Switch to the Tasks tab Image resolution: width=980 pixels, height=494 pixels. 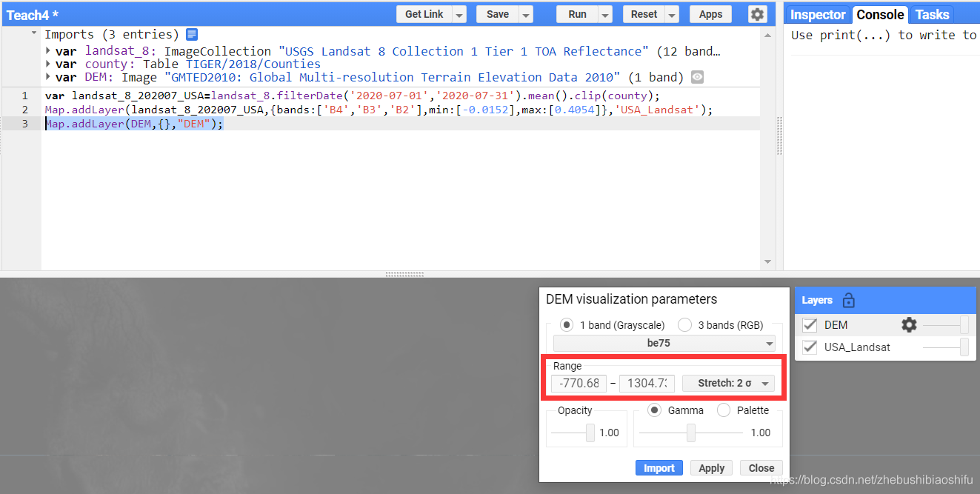point(932,15)
